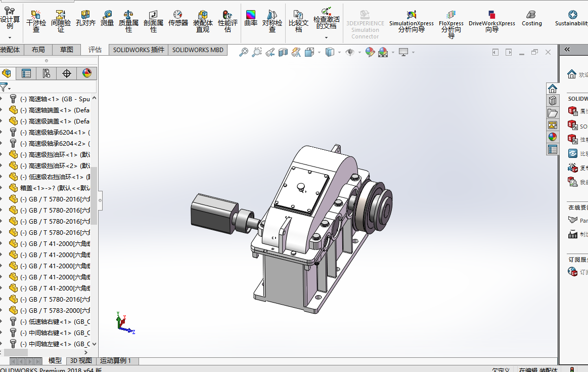Open the Hide/Show Items dropdown
Screen dimensions: 588x372
coord(359,52)
